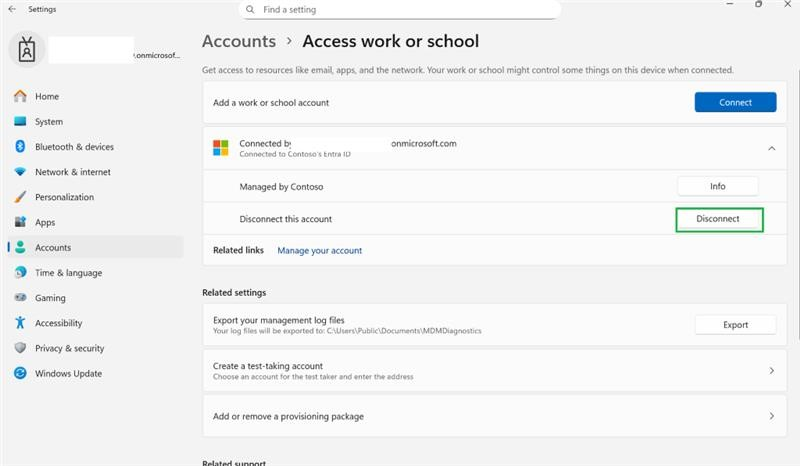This screenshot has width=800, height=466.
Task: Click Disconnect this account label
Action: pos(285,219)
